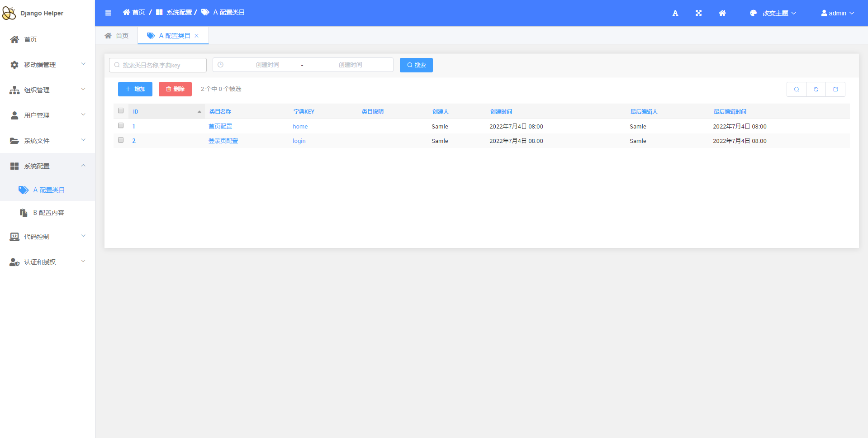This screenshot has height=438, width=868.
Task: Click the table refresh icon
Action: [816, 90]
